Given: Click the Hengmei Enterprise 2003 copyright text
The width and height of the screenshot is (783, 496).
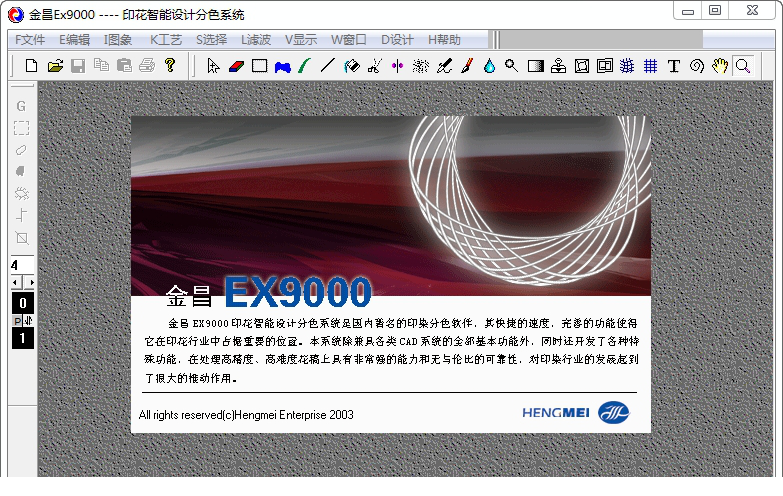Looking at the screenshot, I should pyautogui.click(x=246, y=415).
